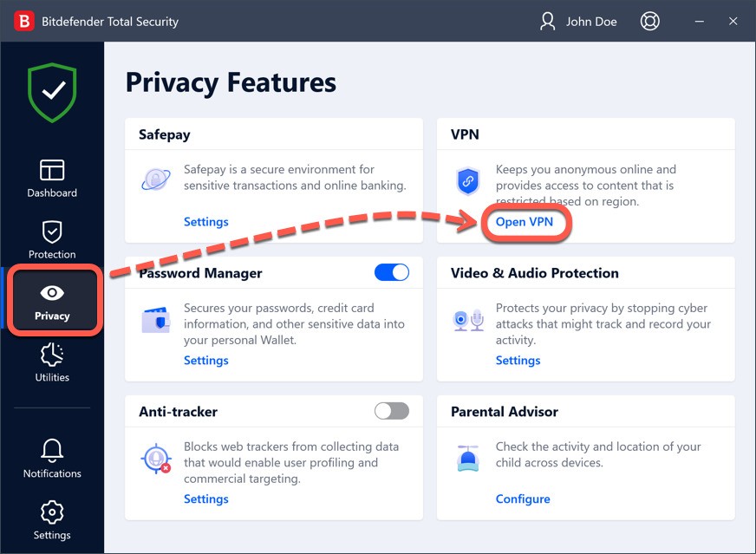Enable the Anti-tracker toggle
Screen dimensions: 756x554
coord(391,411)
